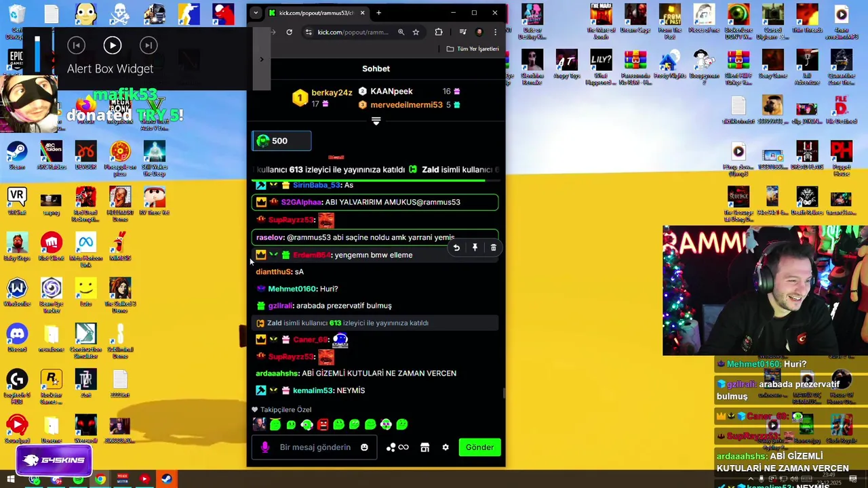Open Rockstar Games Launcher desktop shortcut
Image resolution: width=868 pixels, height=488 pixels.
(52, 386)
